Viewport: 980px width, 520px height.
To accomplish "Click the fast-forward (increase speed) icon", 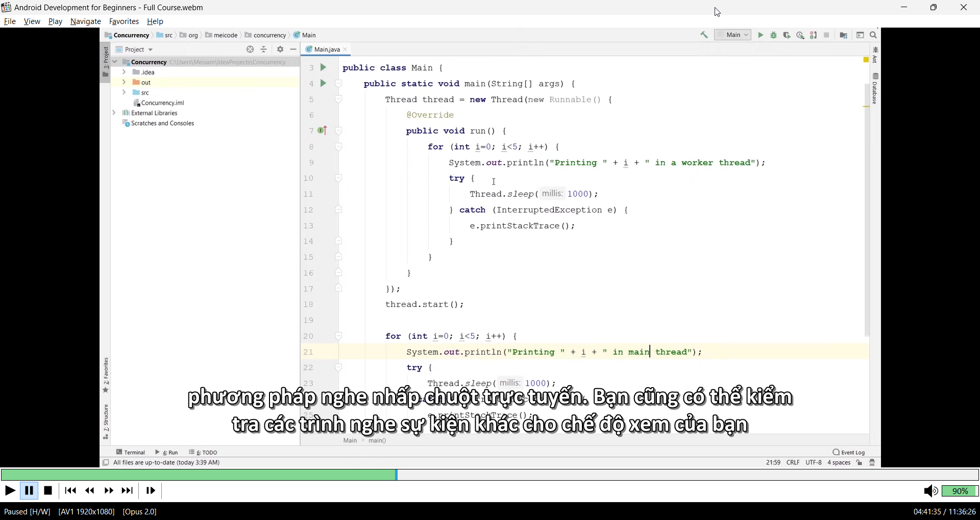I will 109,491.
